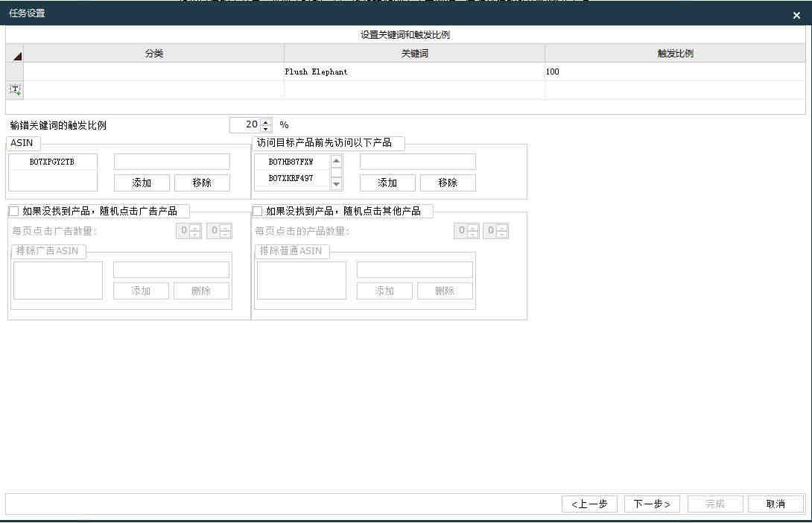Viewport: 812px width, 523px height.
Task: Increase the misspelled keyword ratio spinner
Action: click(x=266, y=121)
